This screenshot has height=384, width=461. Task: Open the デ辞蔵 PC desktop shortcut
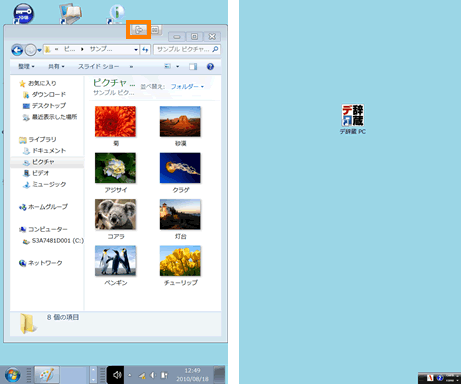pos(353,119)
